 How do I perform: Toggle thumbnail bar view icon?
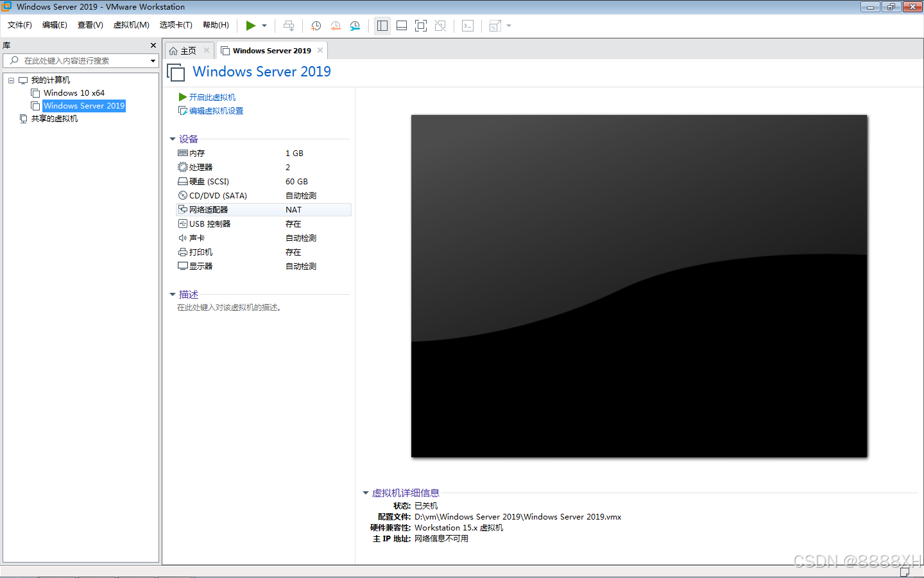(402, 26)
